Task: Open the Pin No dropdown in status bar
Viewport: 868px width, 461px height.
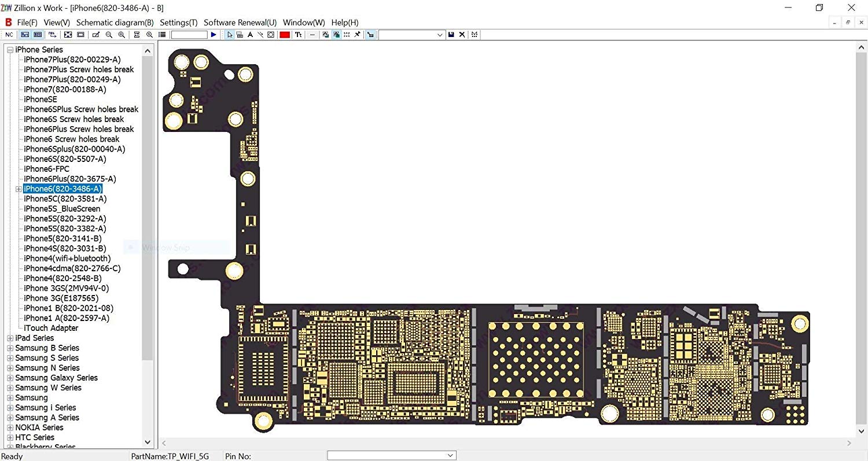Action: click(x=450, y=456)
